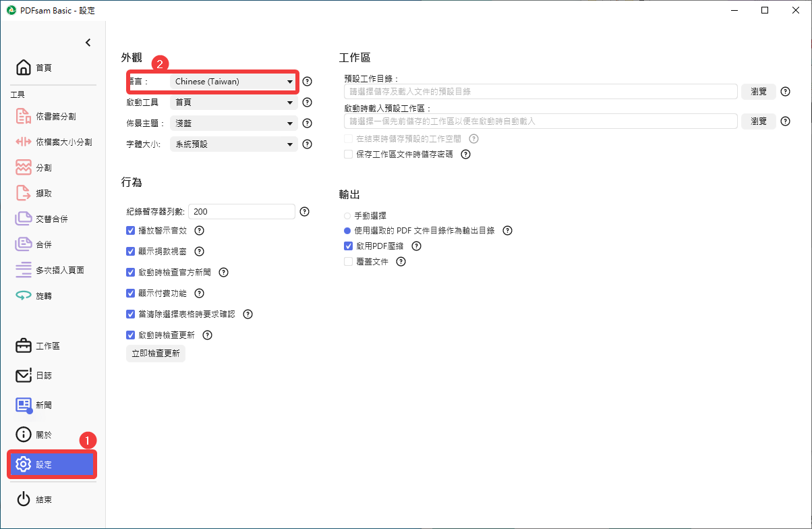Click help icon beside 使用選取的 PDF 文件目錄
Image resolution: width=812 pixels, height=529 pixels.
(x=507, y=231)
